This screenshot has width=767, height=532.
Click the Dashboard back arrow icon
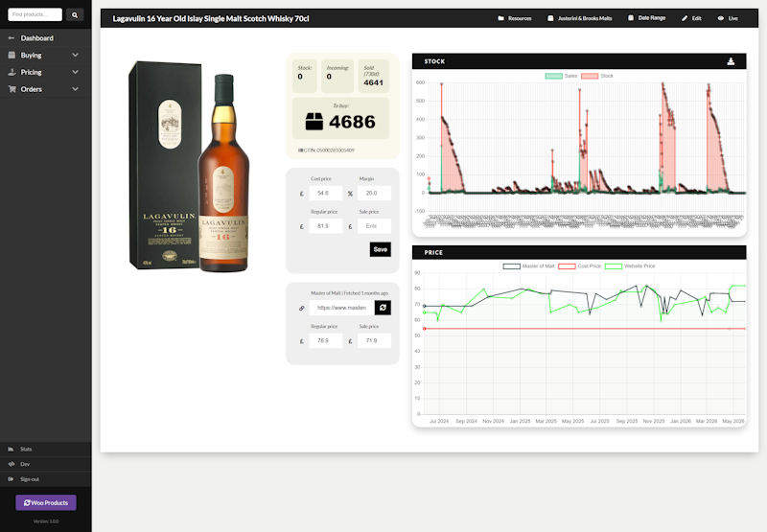coord(12,38)
